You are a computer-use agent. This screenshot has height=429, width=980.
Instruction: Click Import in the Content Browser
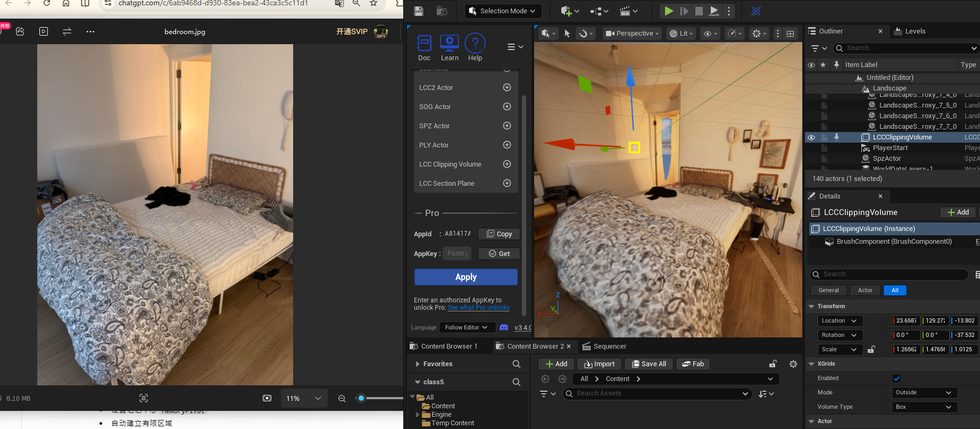click(599, 364)
